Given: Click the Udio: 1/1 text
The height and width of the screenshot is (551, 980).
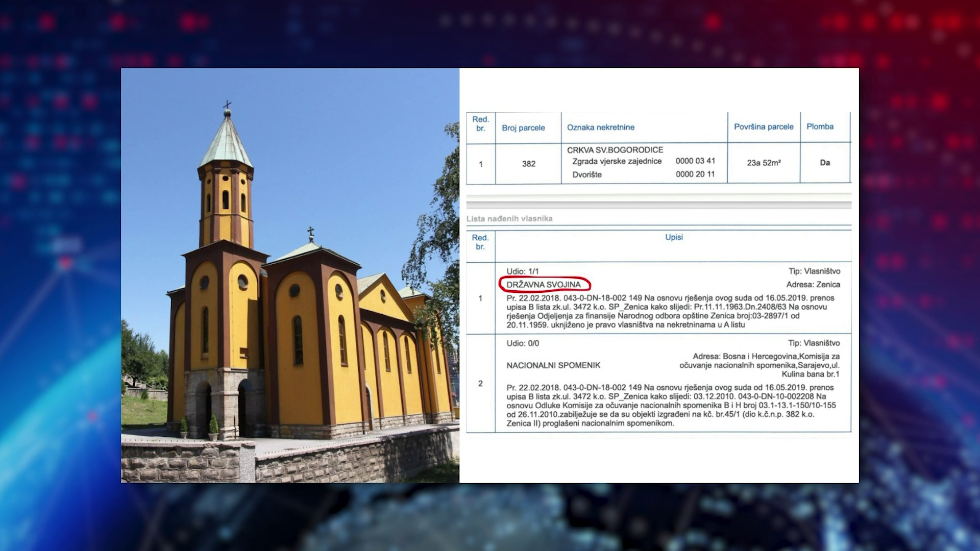Looking at the screenshot, I should pyautogui.click(x=522, y=271).
